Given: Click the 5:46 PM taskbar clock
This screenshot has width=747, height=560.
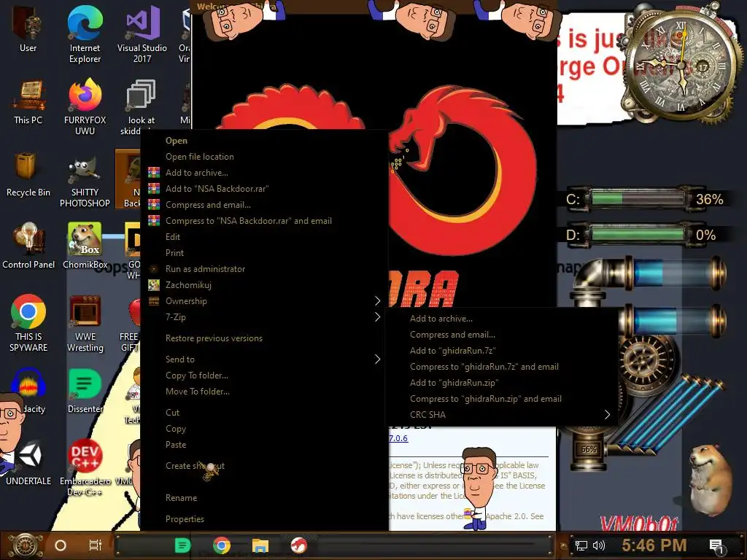Looking at the screenshot, I should click(654, 545).
